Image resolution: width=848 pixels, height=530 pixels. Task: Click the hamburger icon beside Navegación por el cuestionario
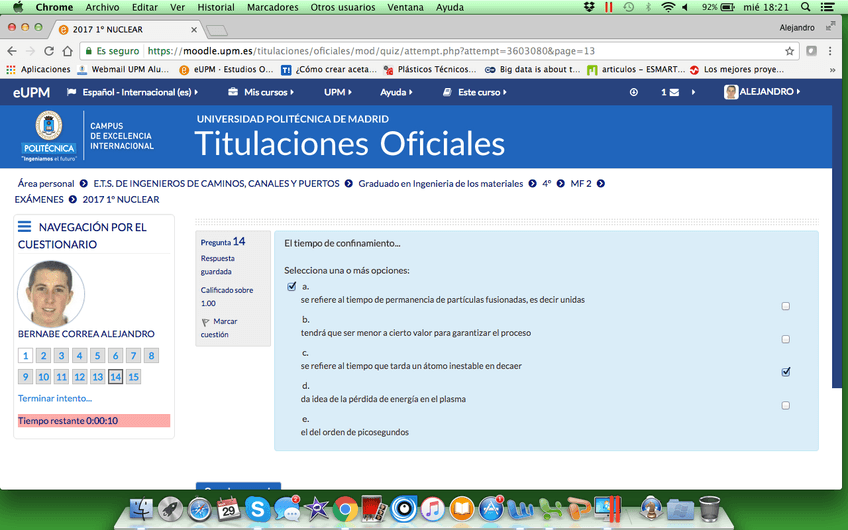pyautogui.click(x=25, y=227)
